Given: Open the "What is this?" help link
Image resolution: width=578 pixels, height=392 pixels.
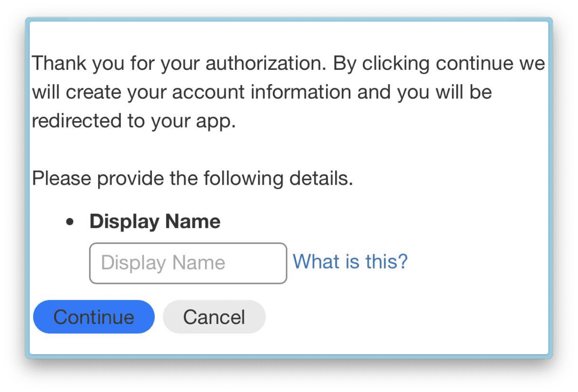Looking at the screenshot, I should click(x=350, y=261).
